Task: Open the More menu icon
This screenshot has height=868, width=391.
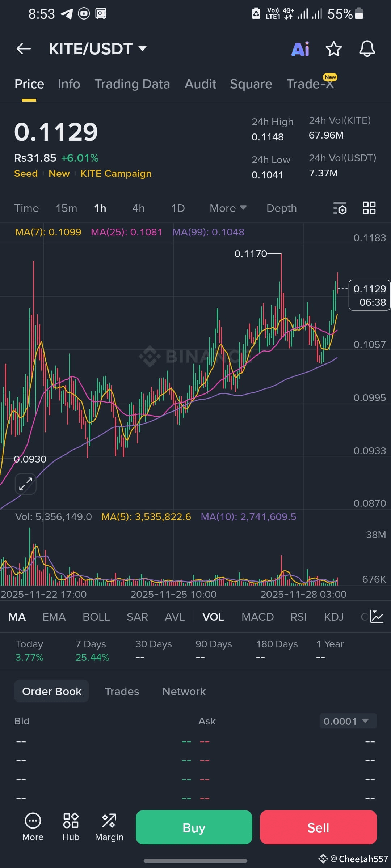Action: point(33,827)
